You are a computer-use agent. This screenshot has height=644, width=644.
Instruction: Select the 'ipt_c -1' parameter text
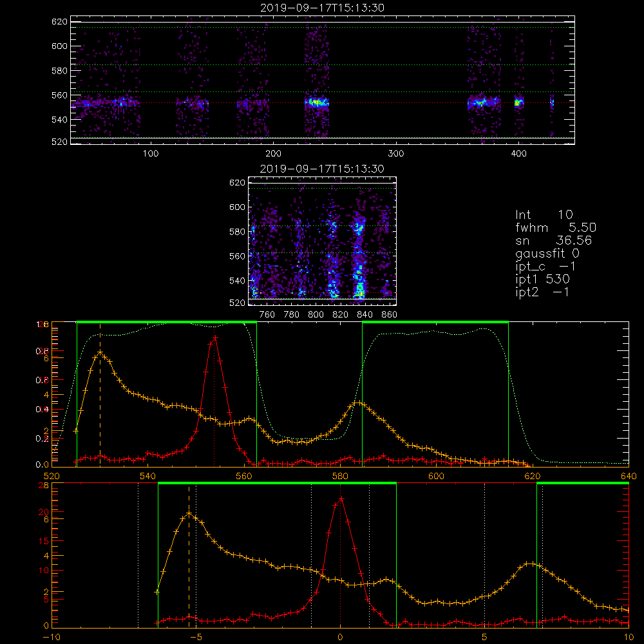click(x=545, y=267)
